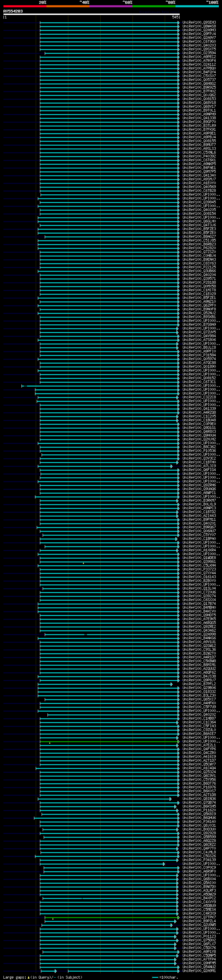Screen dimensions: 222x980
Task: Click UniRef100_Q68V17 label
Action: point(199,106)
